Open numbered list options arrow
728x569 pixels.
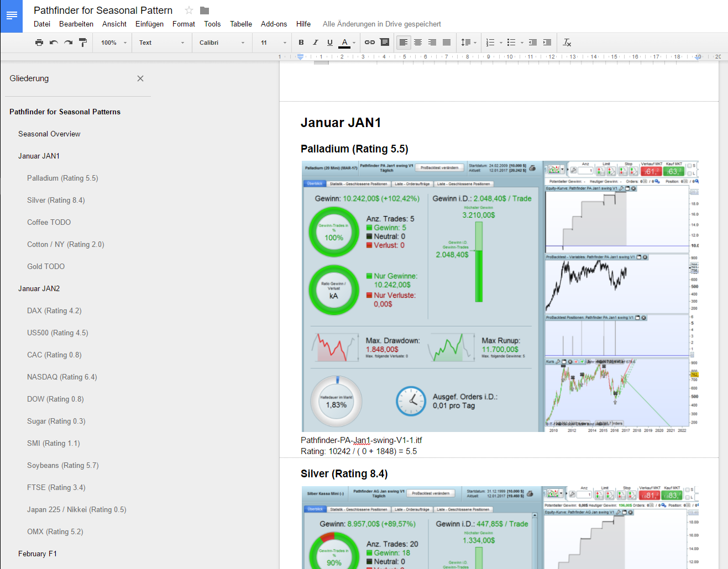point(501,43)
